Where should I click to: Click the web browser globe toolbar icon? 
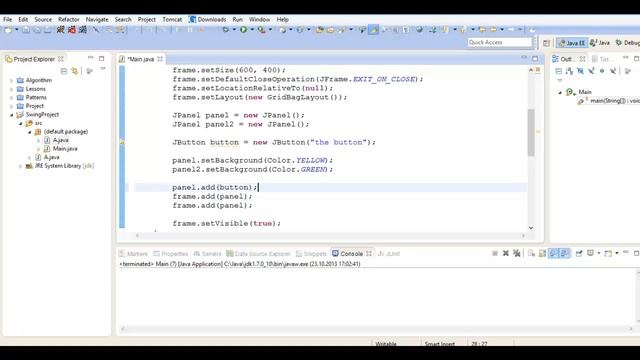coord(419,29)
